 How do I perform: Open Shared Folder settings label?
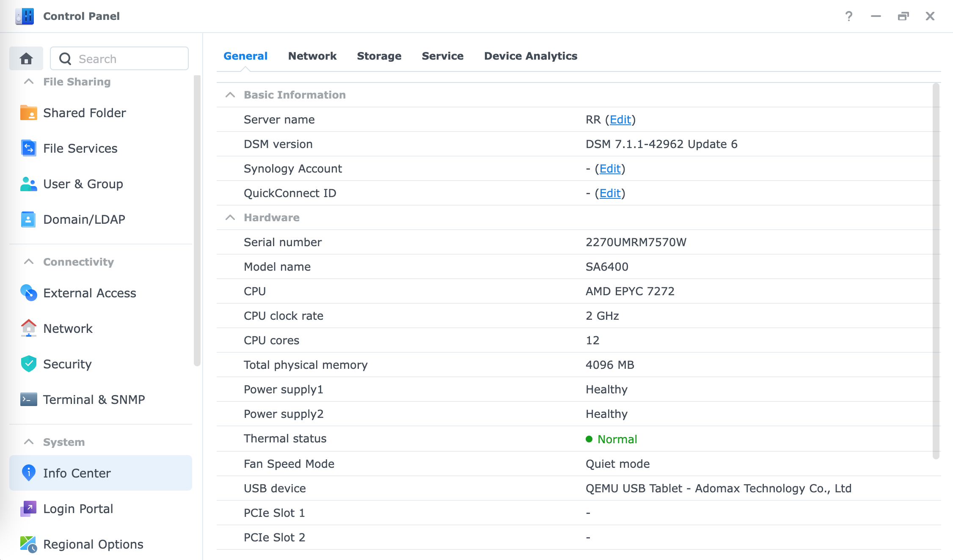point(85,113)
